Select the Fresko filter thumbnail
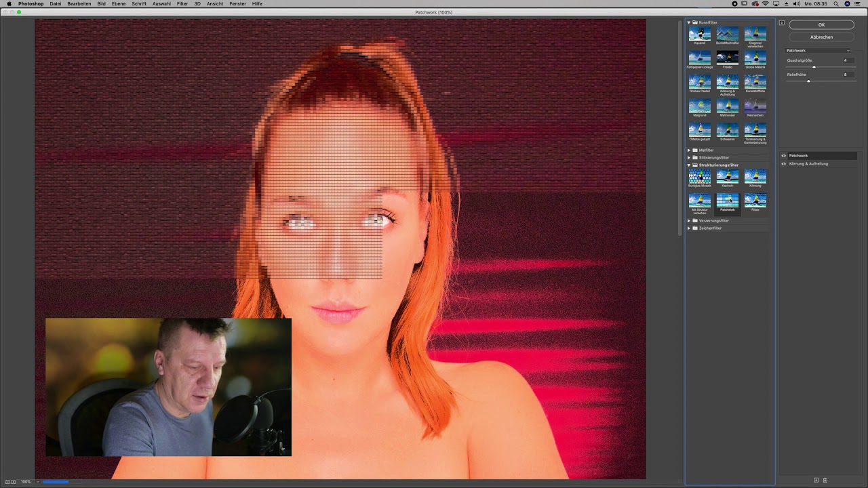This screenshot has width=868, height=488. [728, 58]
